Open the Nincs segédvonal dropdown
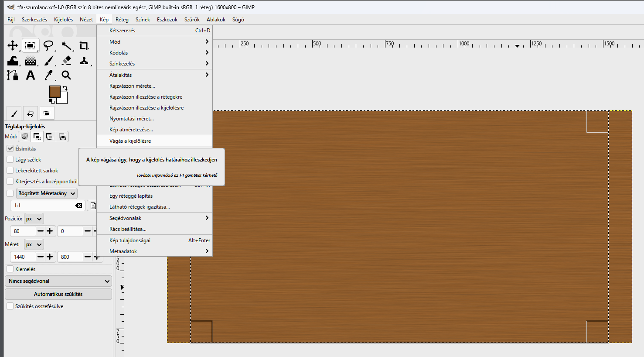Screen dimensions: 644x357 click(58, 281)
